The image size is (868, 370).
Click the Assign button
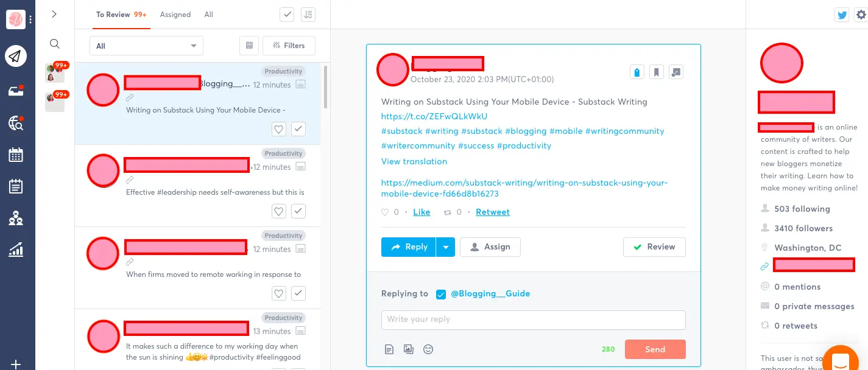coord(490,247)
